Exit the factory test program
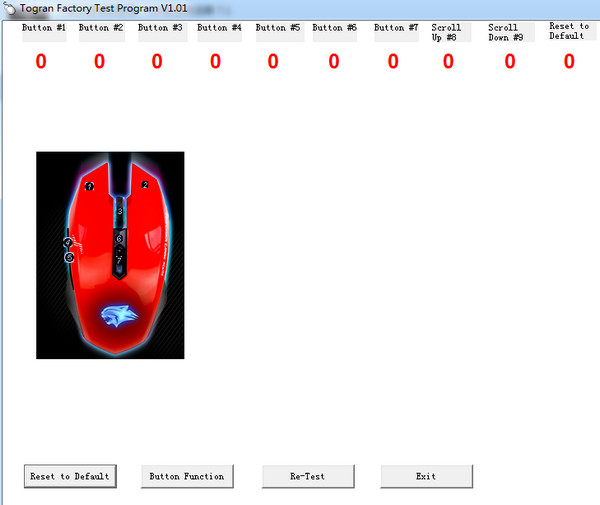Image resolution: width=600 pixels, height=505 pixels. pyautogui.click(x=426, y=476)
